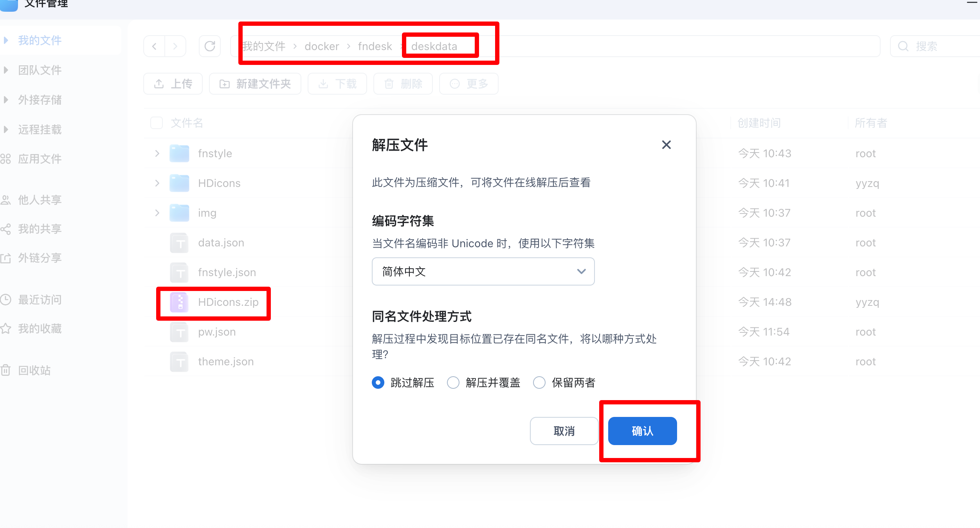Select the 跳过解压 radio option
980x528 pixels.
378,383
